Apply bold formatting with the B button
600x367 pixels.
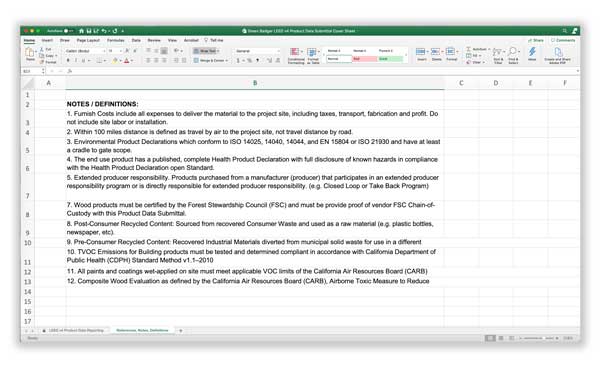point(68,60)
